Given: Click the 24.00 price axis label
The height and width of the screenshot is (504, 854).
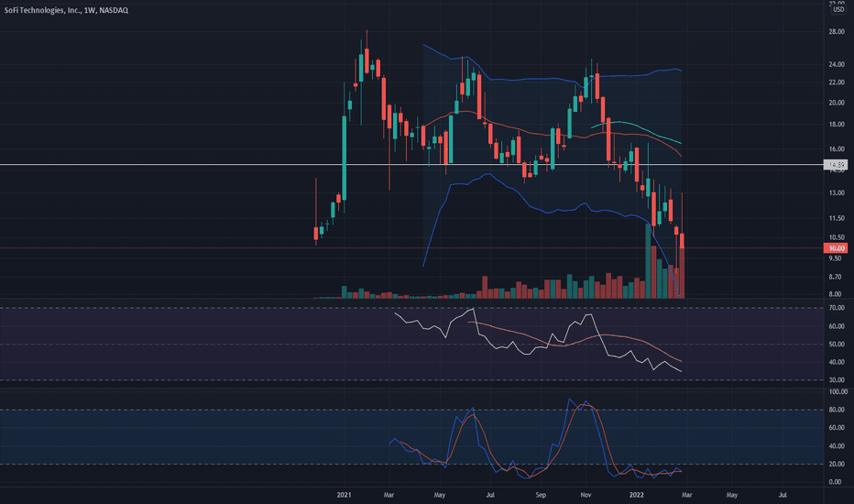Looking at the screenshot, I should pos(837,64).
